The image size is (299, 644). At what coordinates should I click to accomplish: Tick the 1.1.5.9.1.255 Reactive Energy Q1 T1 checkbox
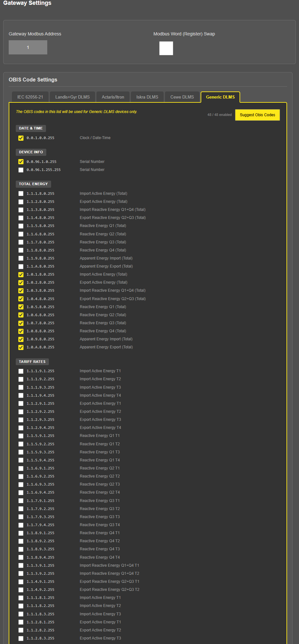[x=21, y=436]
